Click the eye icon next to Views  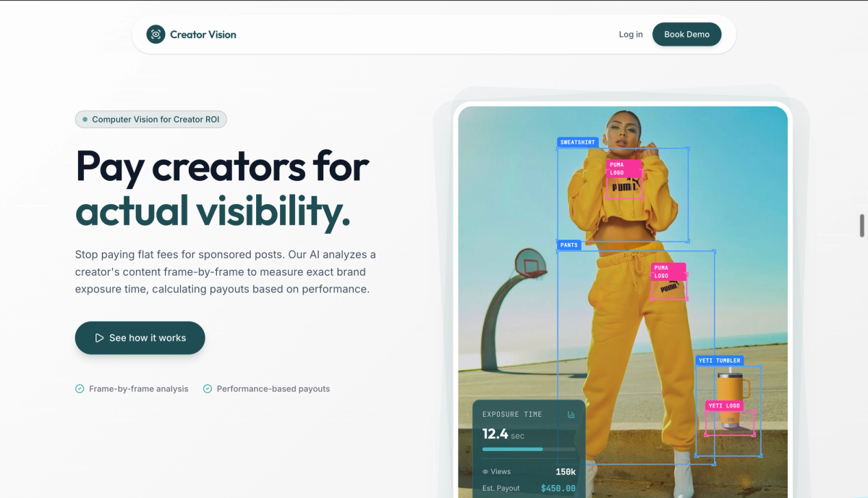485,472
